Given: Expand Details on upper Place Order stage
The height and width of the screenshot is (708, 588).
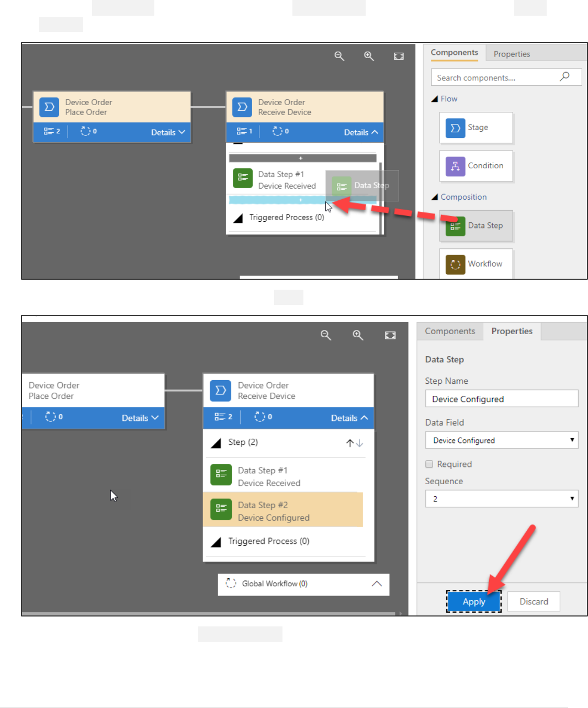Looking at the screenshot, I should (x=168, y=132).
